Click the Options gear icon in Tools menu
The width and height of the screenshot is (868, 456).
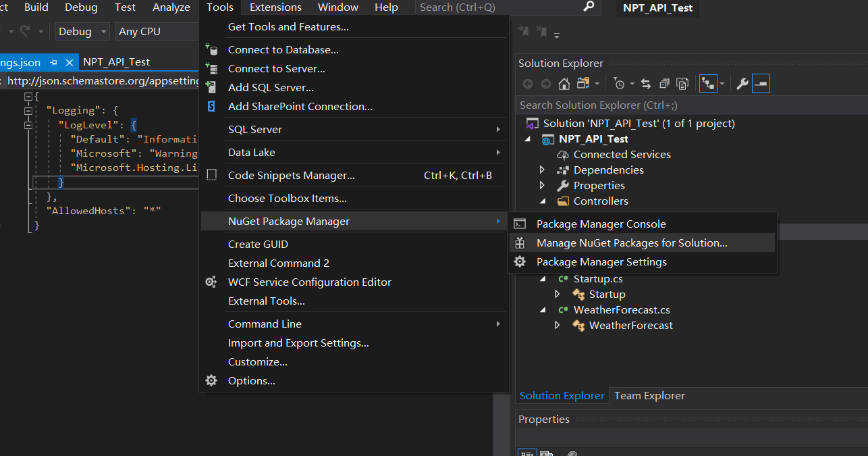(x=212, y=380)
